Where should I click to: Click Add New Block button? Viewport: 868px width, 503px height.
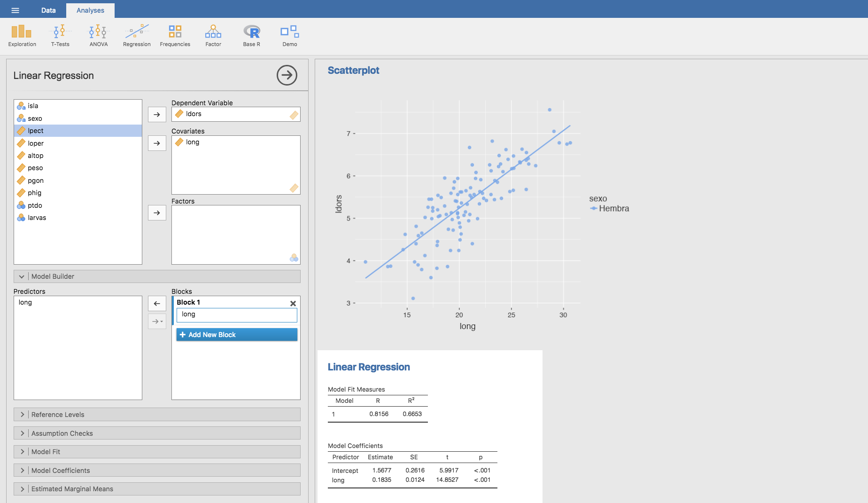pyautogui.click(x=237, y=335)
